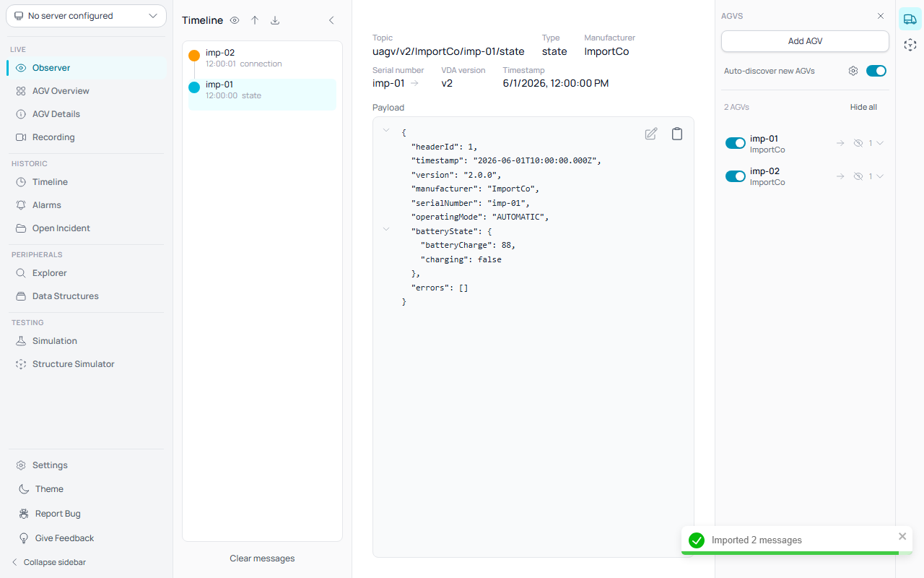Click the Report Bug icon
The height and width of the screenshot is (578, 924).
tap(24, 514)
